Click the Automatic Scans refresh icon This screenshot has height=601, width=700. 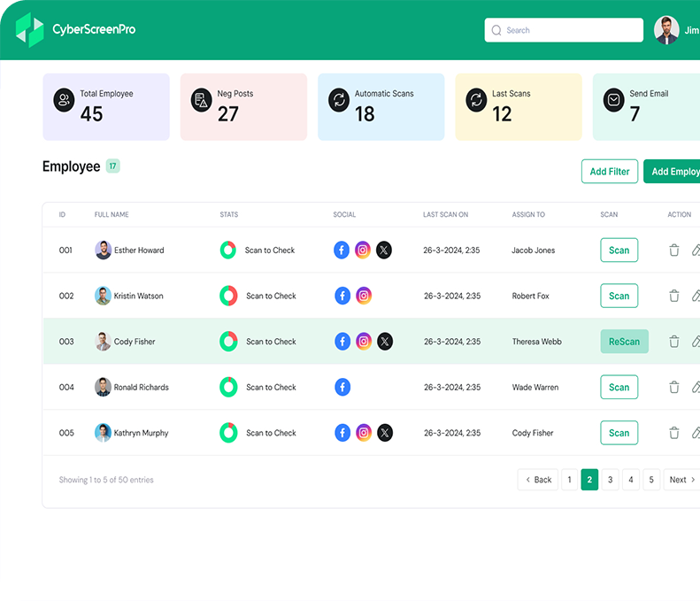[x=339, y=100]
